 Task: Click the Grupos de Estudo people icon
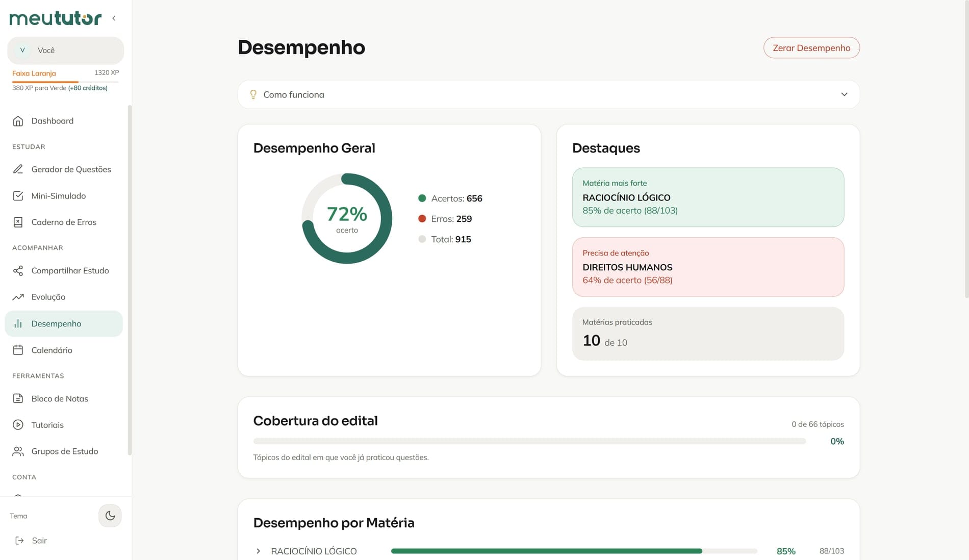click(x=18, y=451)
